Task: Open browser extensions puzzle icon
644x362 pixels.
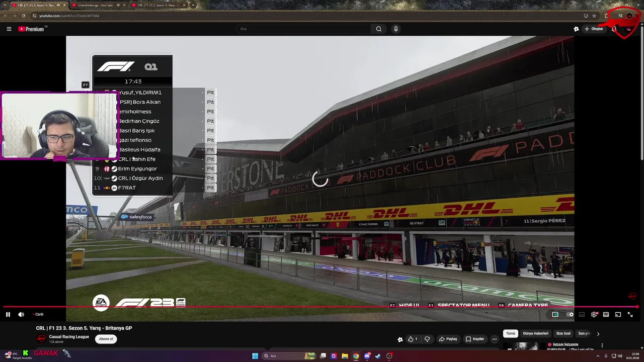Action: tap(607, 16)
